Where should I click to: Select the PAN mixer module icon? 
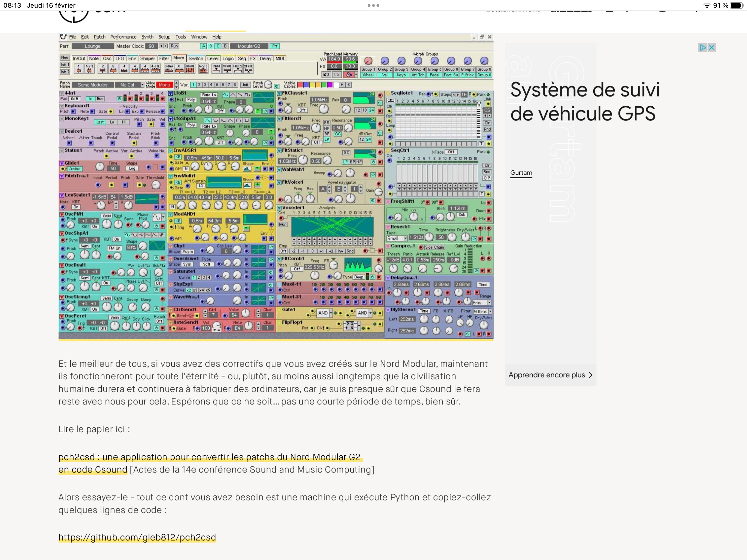click(216, 69)
